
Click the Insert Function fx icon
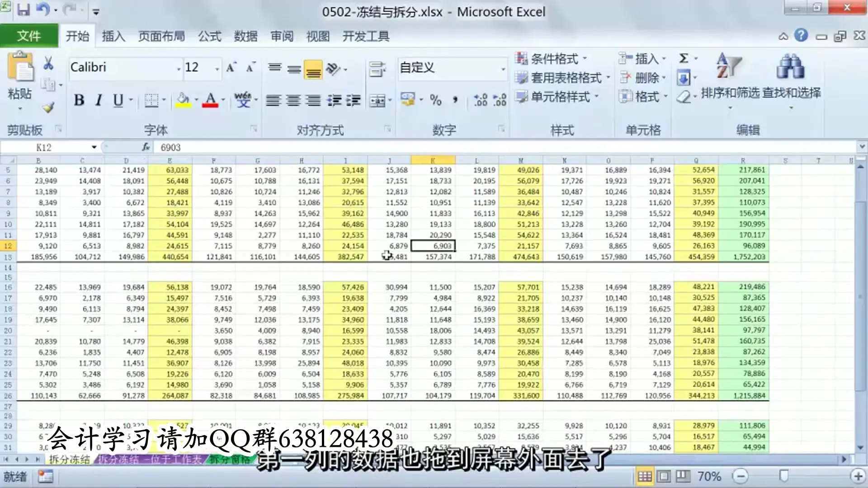pos(146,147)
